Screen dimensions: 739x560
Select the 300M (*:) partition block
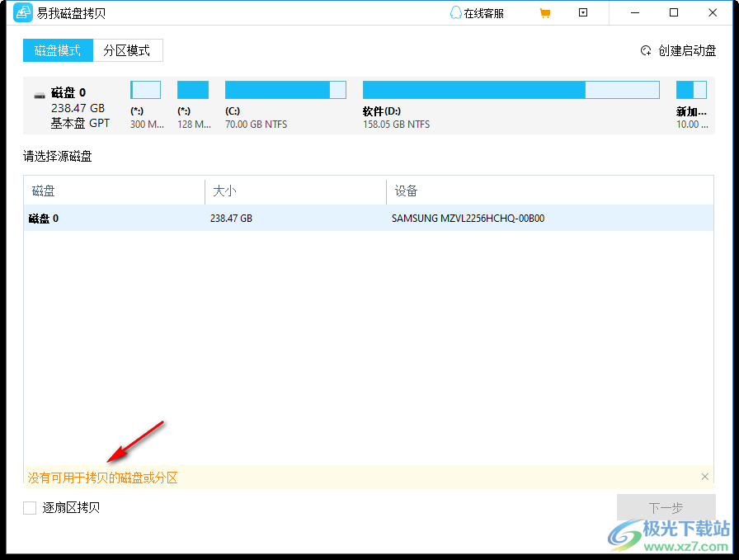(145, 89)
